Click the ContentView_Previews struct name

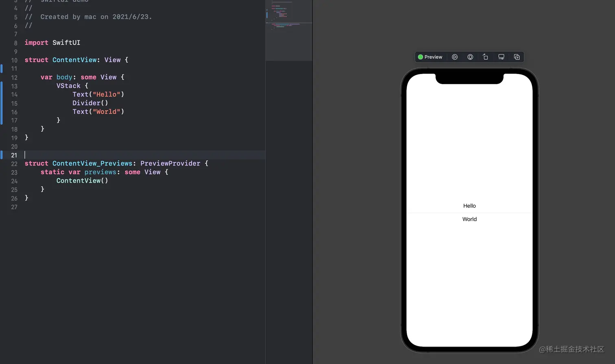[x=92, y=163]
